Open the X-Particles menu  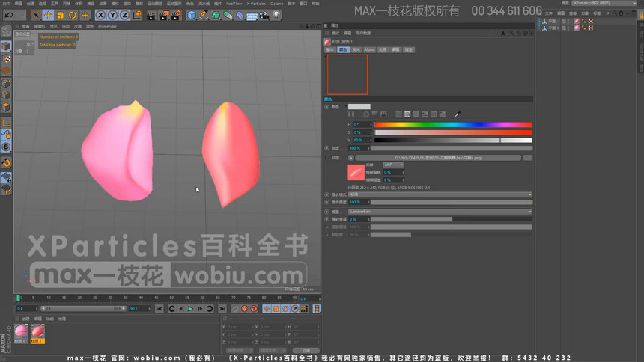[x=256, y=4]
